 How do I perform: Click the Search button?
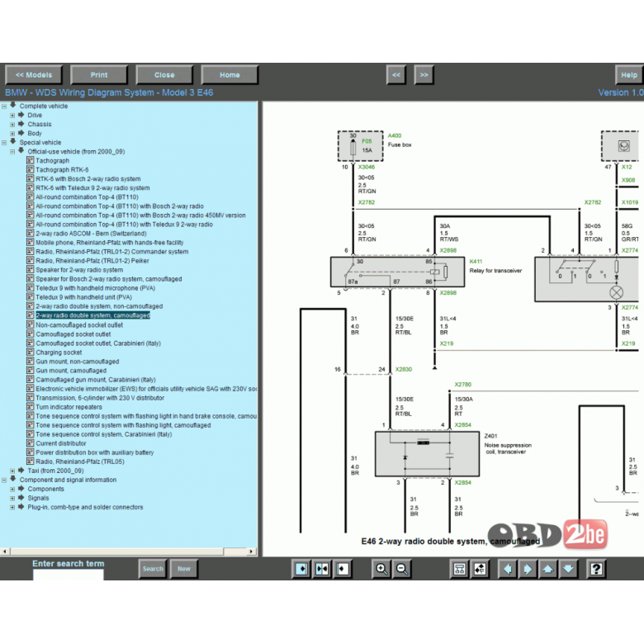pos(153,569)
